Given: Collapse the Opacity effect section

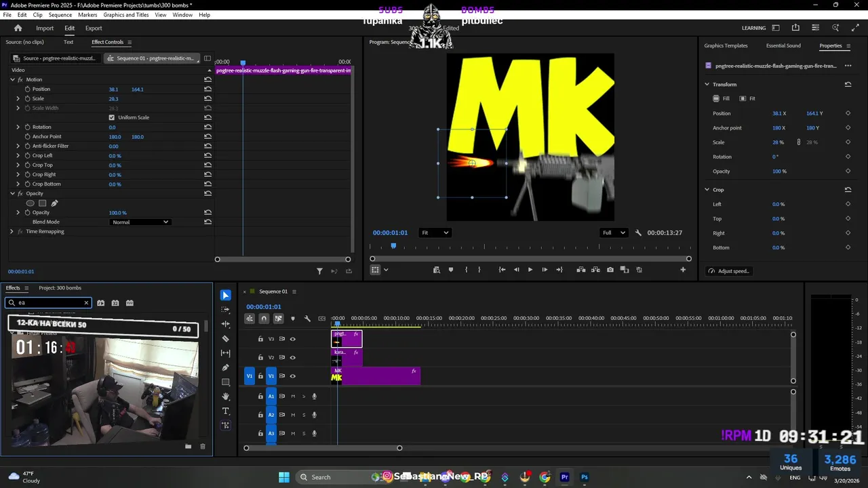Looking at the screenshot, I should 12,193.
